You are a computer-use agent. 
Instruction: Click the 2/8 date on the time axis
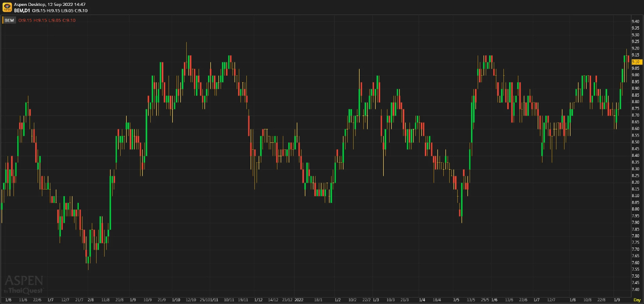coord(90,299)
